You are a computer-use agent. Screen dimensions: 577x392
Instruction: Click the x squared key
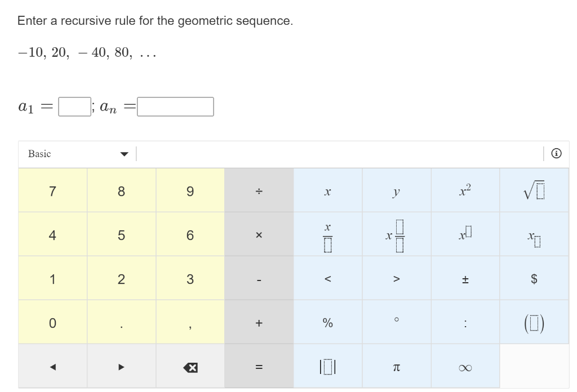465,190
